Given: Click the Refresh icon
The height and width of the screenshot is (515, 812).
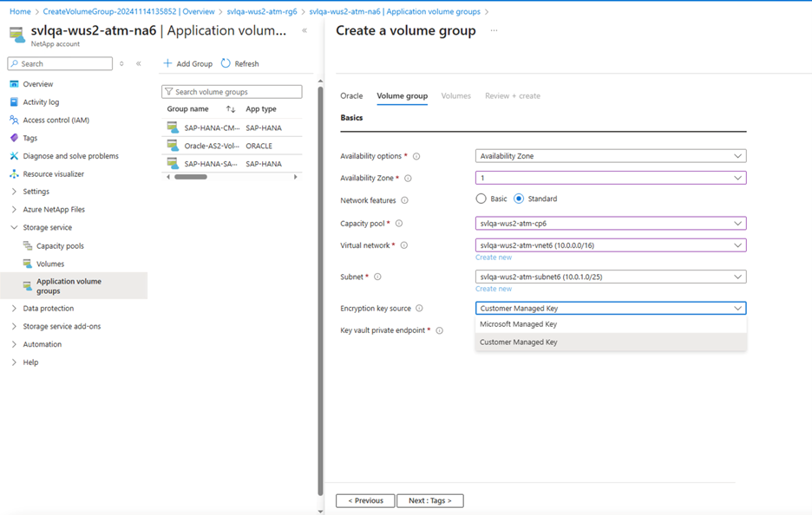Looking at the screenshot, I should (x=226, y=63).
